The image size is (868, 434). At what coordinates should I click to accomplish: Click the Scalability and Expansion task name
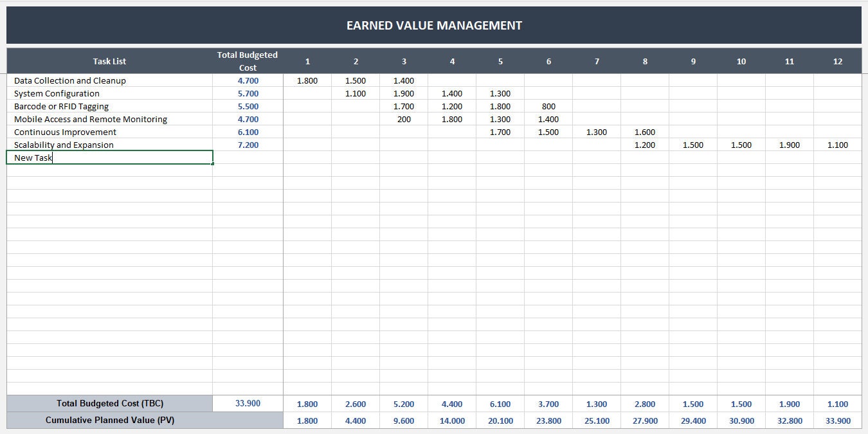(x=65, y=145)
